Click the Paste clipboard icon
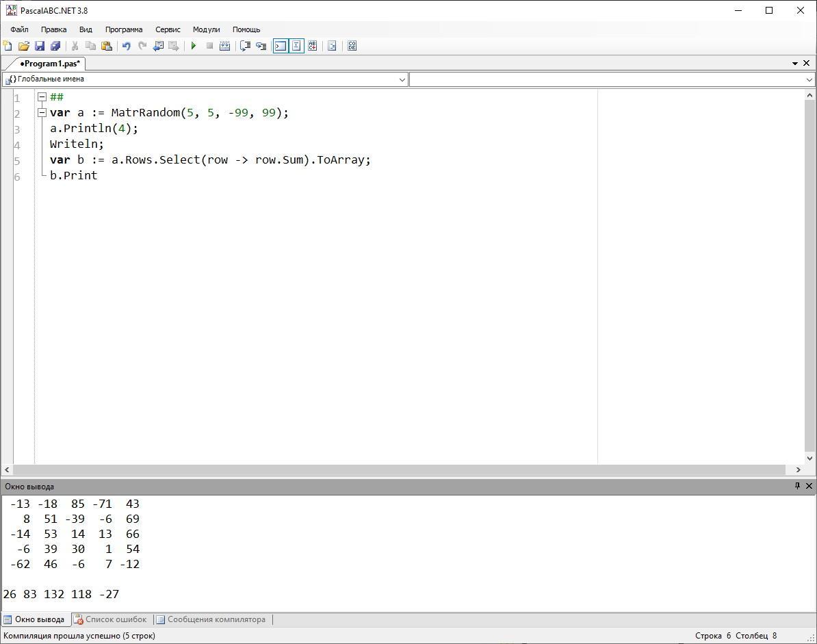The image size is (817, 644). pos(107,46)
